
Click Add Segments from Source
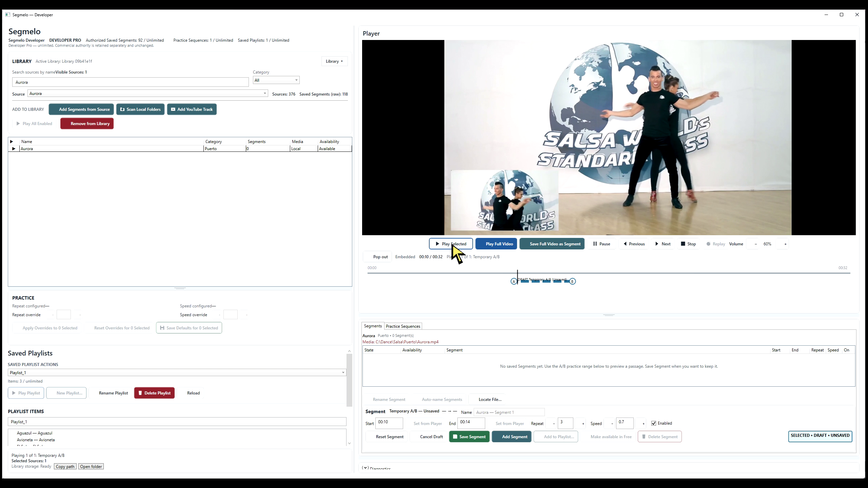[81, 109]
